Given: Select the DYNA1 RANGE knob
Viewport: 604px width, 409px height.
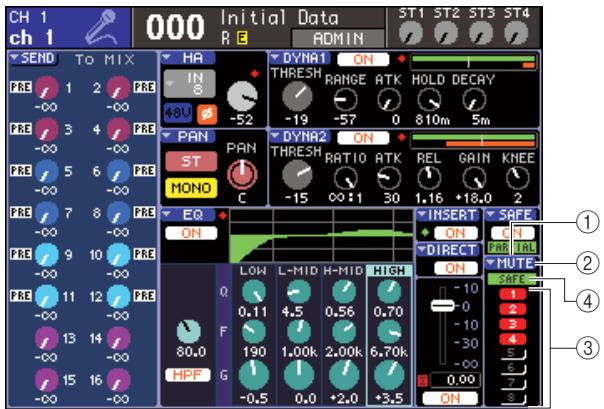Looking at the screenshot, I should (345, 99).
